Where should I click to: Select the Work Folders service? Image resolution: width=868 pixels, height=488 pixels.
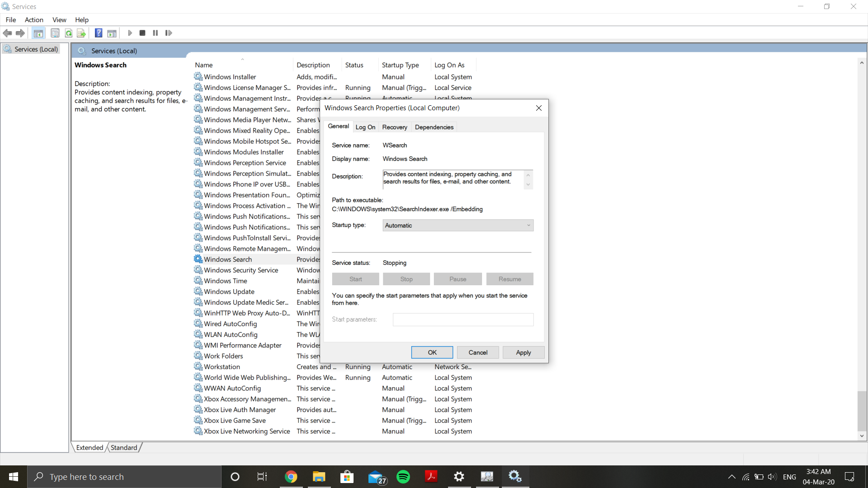click(223, 356)
